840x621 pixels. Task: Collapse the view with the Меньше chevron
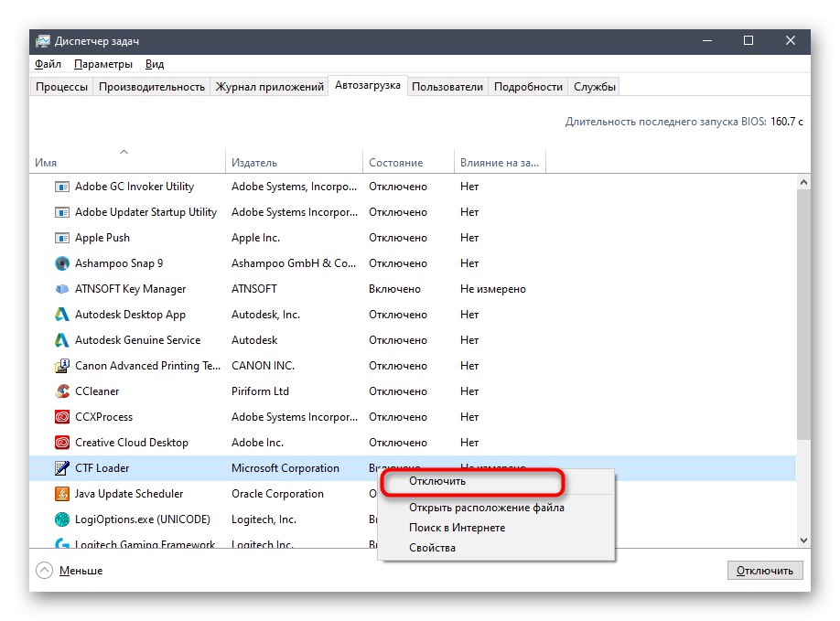click(x=44, y=570)
